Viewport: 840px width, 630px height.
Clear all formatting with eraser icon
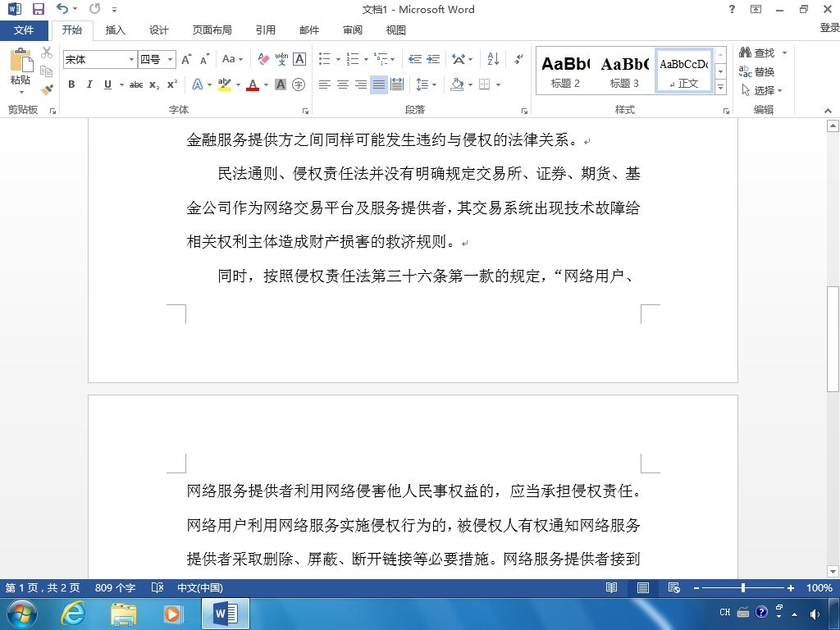point(263,59)
